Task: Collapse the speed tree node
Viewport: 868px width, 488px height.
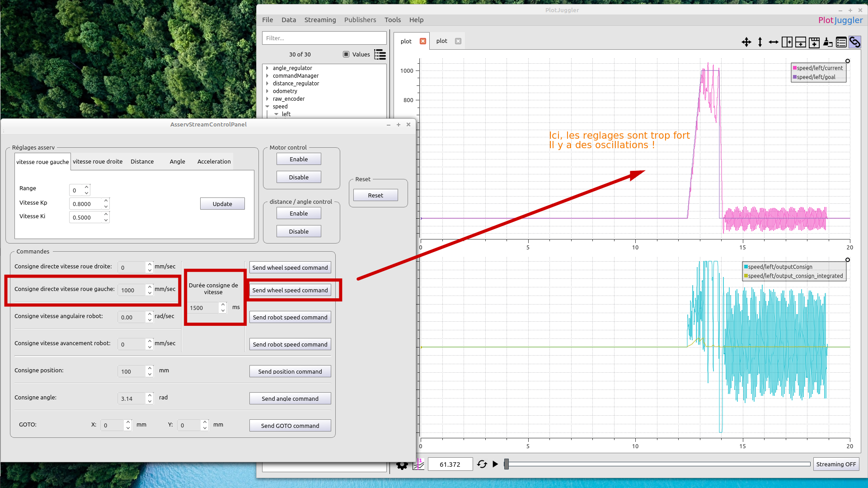Action: click(267, 106)
